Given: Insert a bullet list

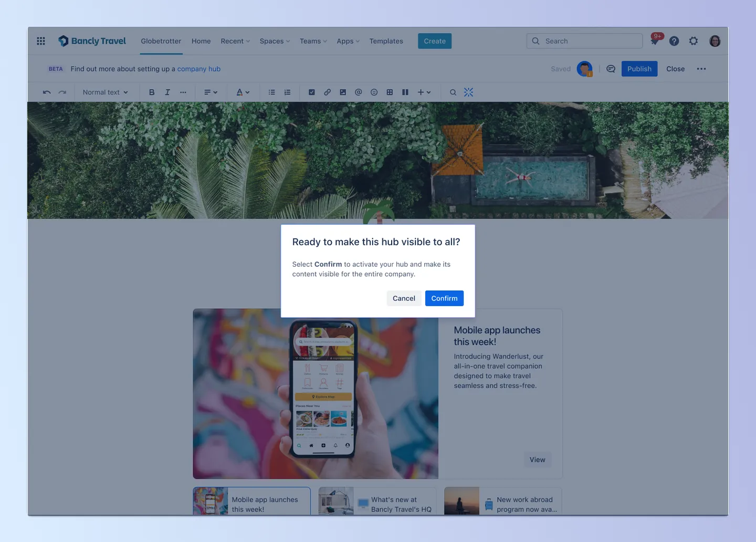Looking at the screenshot, I should [271, 92].
